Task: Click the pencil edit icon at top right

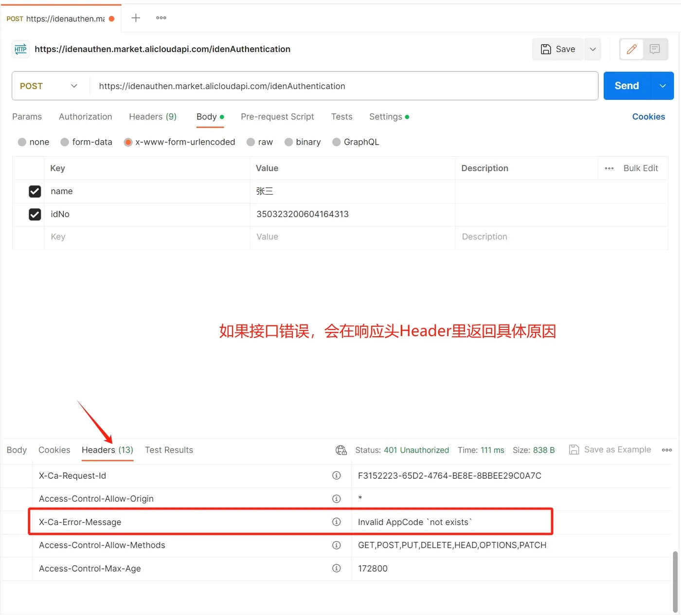Action: pos(631,49)
